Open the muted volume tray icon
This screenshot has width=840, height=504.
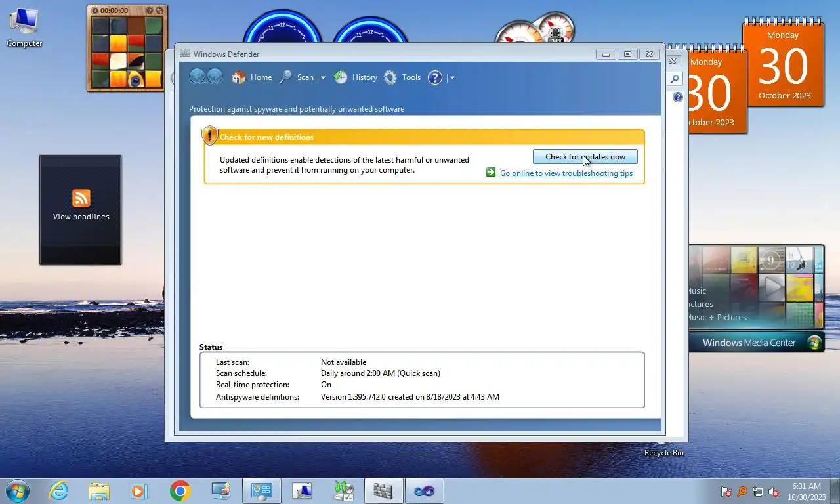[x=774, y=492]
